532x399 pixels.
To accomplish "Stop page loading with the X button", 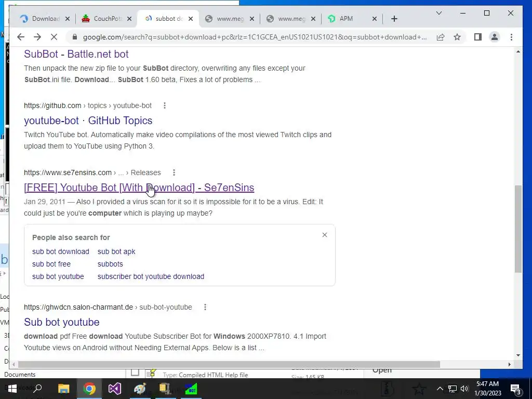I will [x=54, y=37].
